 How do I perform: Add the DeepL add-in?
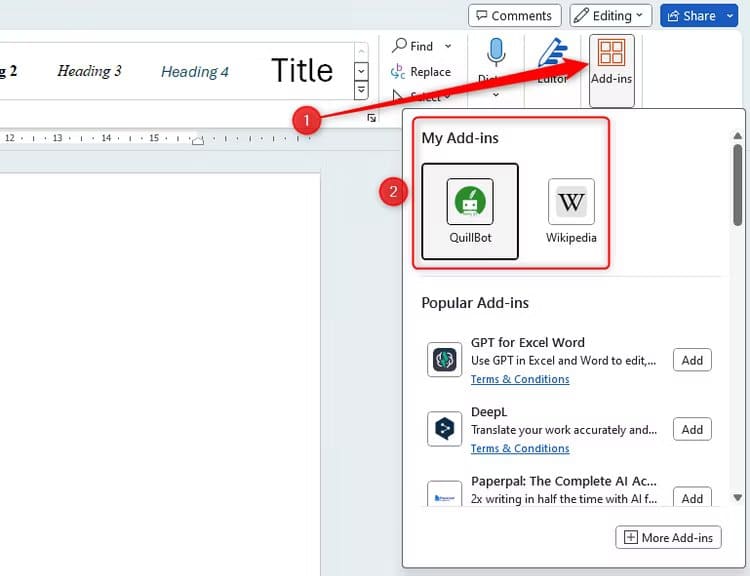click(x=692, y=430)
